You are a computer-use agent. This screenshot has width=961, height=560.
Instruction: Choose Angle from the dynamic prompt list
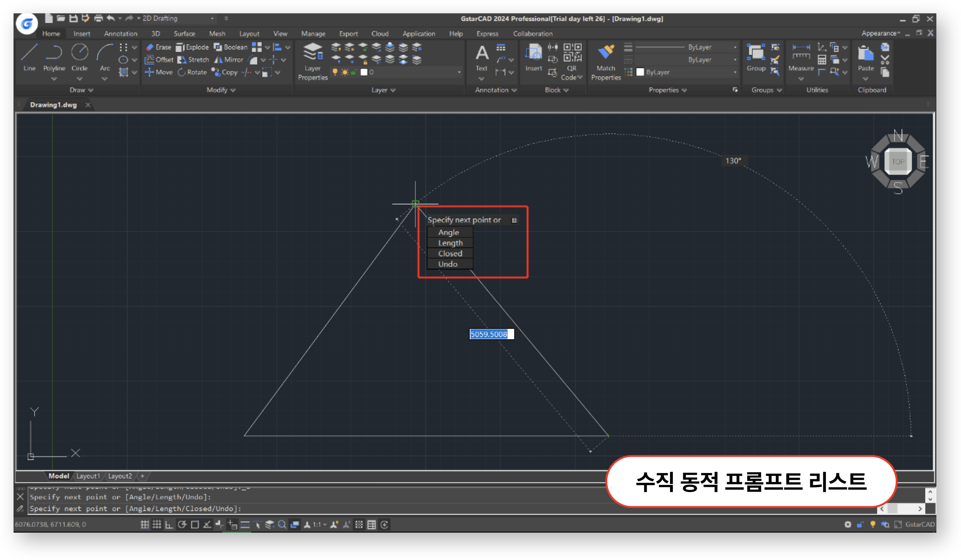450,232
